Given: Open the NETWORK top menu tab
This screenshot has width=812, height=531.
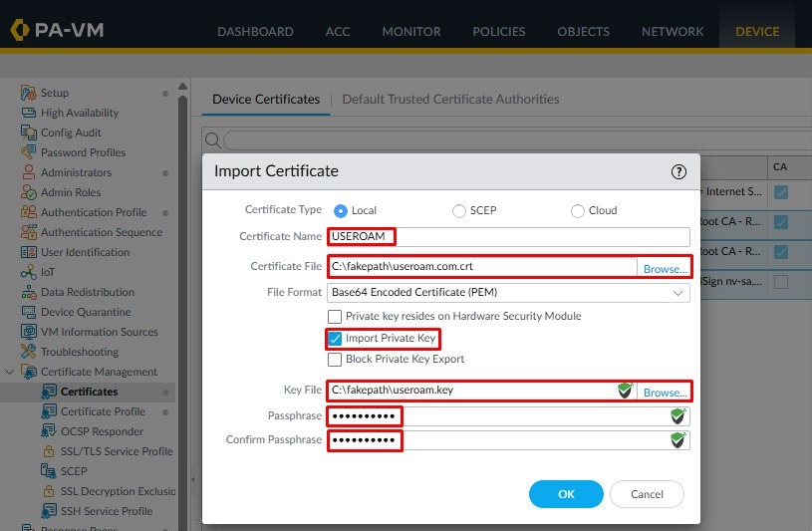Looking at the screenshot, I should click(673, 32).
